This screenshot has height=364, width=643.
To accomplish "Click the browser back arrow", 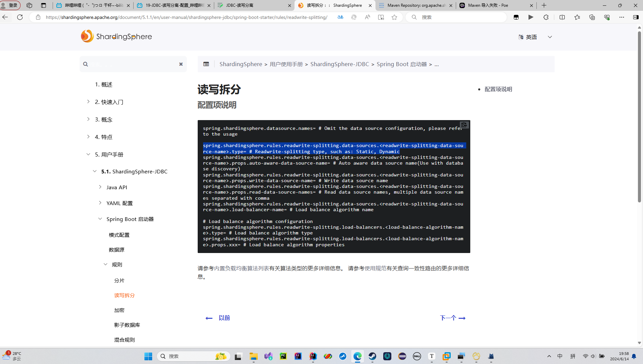I will tap(5, 17).
